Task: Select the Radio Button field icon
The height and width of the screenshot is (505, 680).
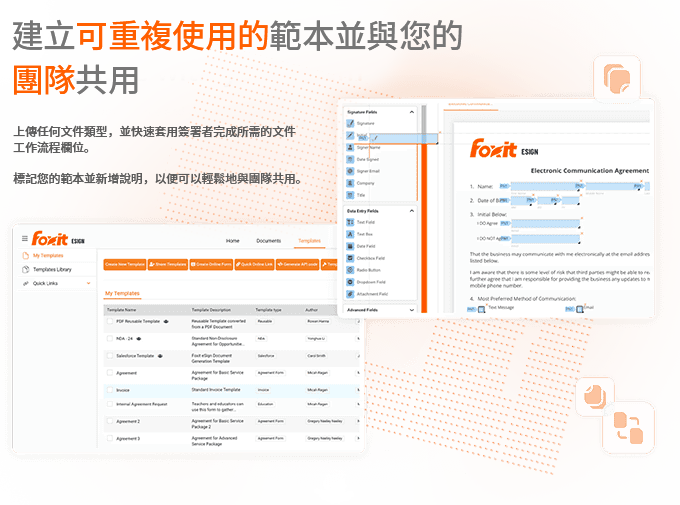Action: pyautogui.click(x=350, y=270)
